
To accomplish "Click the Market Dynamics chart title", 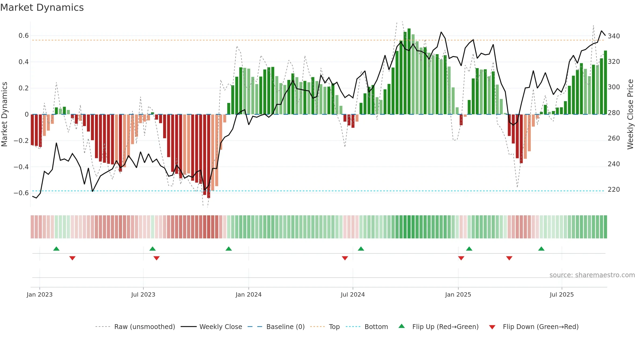I will (42, 8).
